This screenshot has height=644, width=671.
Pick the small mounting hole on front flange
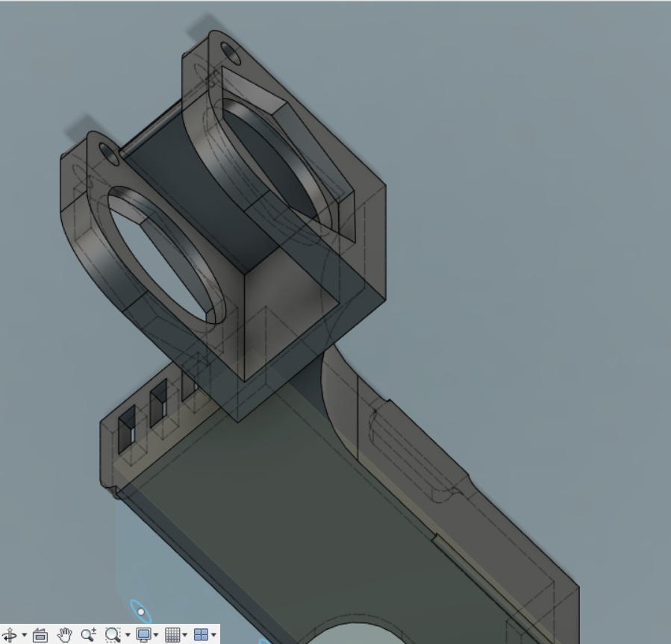coord(110,155)
